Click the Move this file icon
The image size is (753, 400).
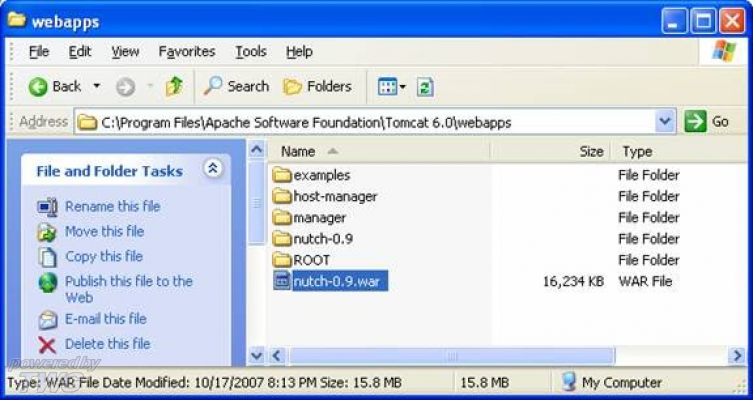(x=48, y=232)
